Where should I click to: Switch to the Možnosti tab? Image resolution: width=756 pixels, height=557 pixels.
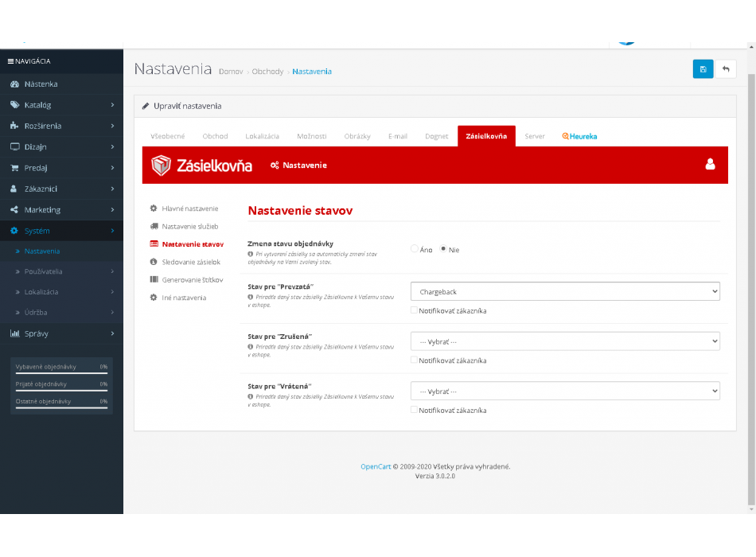point(311,137)
